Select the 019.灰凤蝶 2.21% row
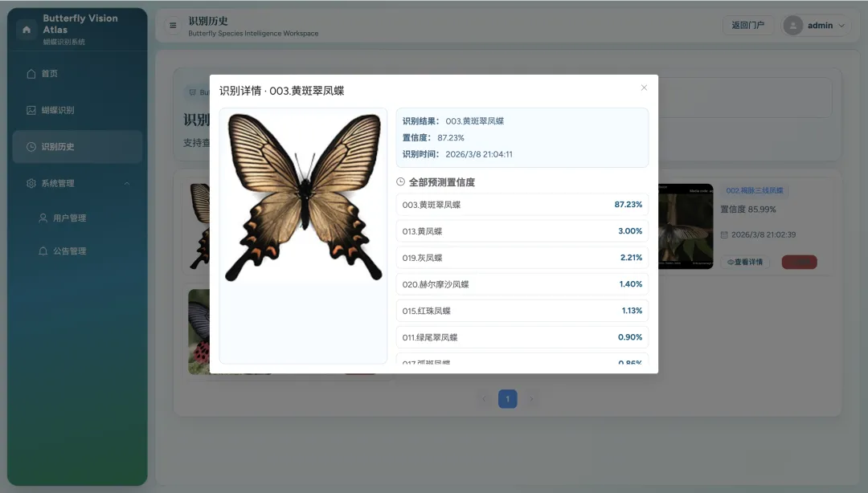868x493 pixels. pyautogui.click(x=522, y=258)
